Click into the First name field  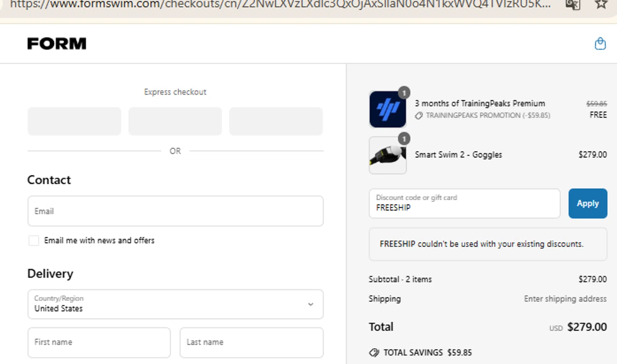coord(99,343)
